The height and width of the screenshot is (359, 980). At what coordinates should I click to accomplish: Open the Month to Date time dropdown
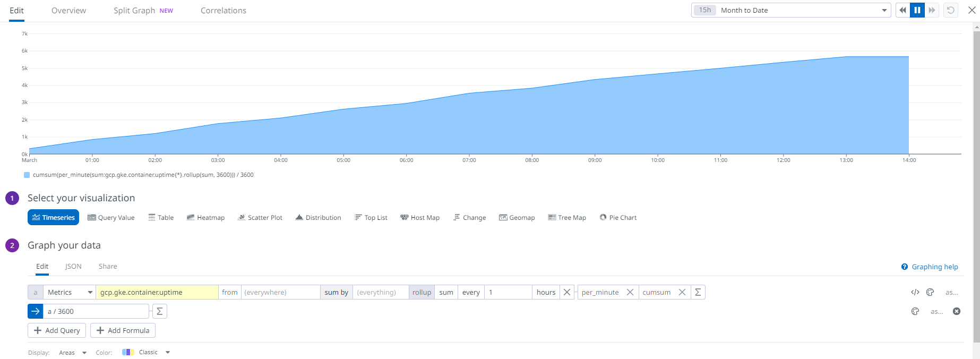click(x=791, y=10)
